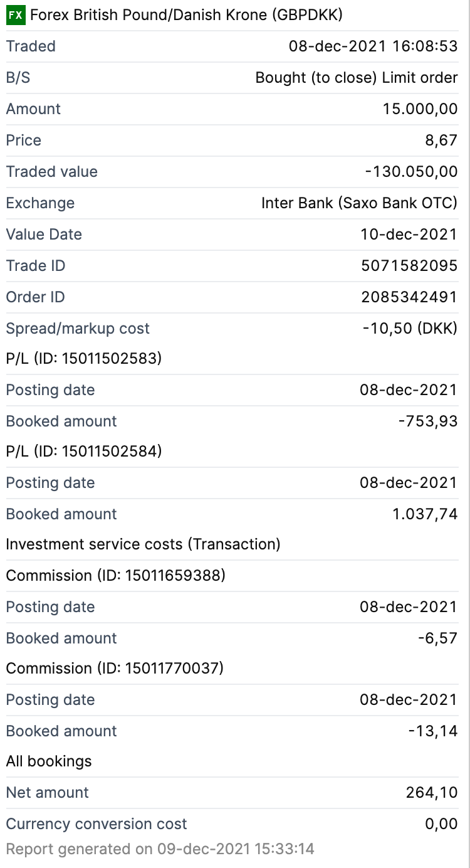Select the second P/L ID 15011502584 row

coord(84,452)
